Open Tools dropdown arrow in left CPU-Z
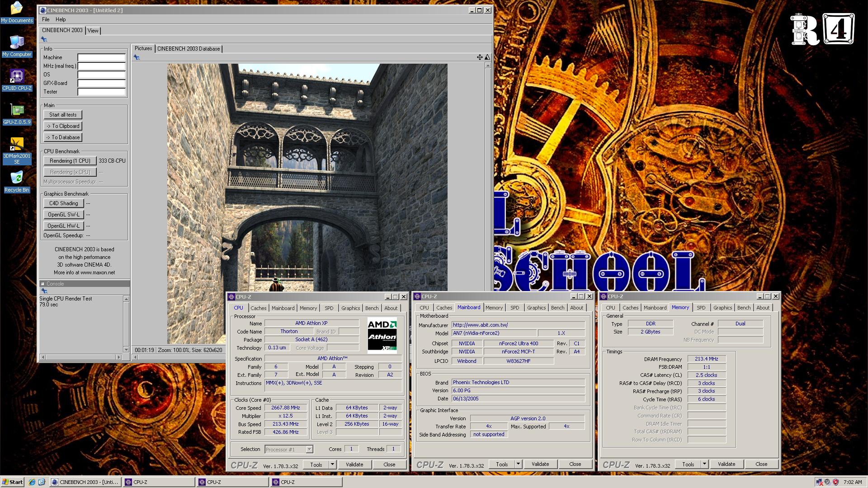This screenshot has height=488, width=868. [332, 465]
